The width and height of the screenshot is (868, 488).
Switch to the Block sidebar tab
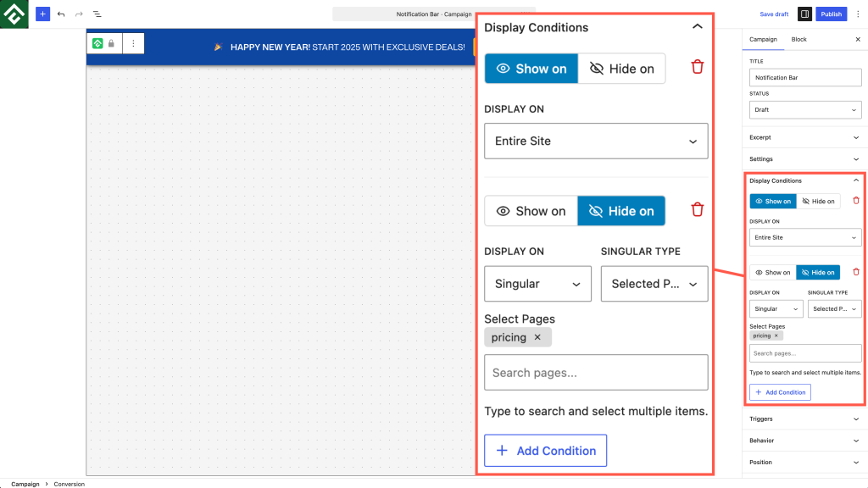(798, 39)
